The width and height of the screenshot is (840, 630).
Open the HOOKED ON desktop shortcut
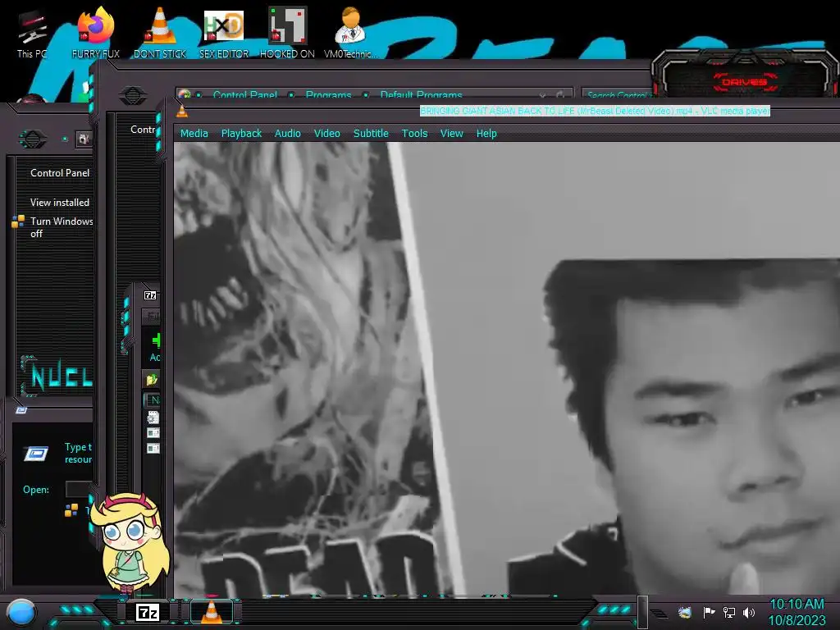point(287,32)
